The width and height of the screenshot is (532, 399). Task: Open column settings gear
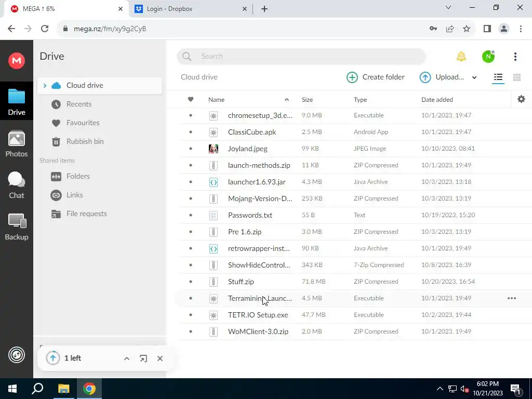(x=521, y=99)
